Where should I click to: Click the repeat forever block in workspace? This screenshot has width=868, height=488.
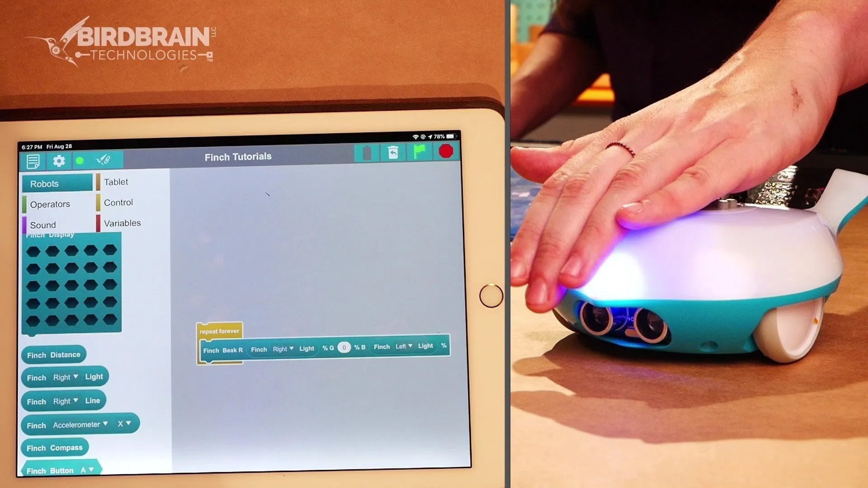click(x=219, y=331)
